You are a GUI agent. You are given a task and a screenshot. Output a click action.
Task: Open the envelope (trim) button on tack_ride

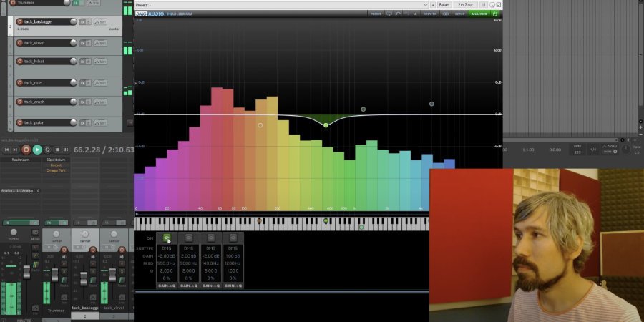point(100,82)
